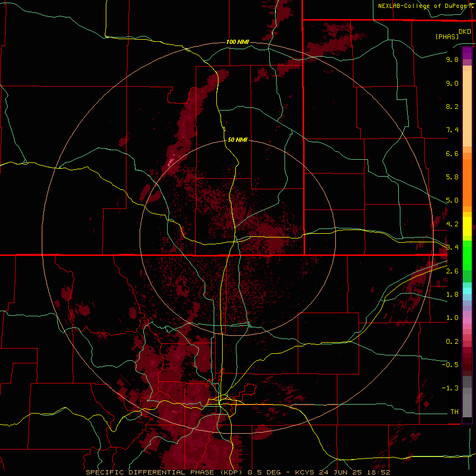The height and width of the screenshot is (476, 476).
Task: Click the SPECIFIC DIFFERENTIAL PHASE (KDP) caption
Action: [x=164, y=472]
